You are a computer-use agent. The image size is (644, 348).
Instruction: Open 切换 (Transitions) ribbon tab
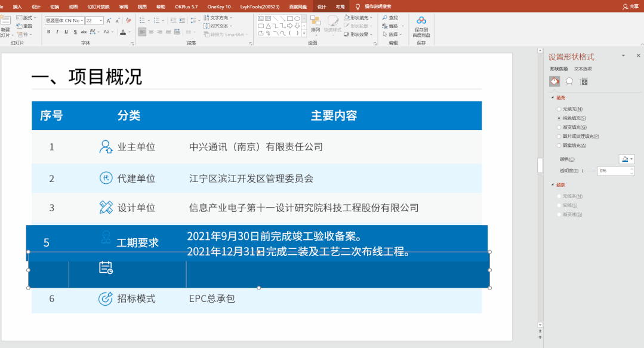[55, 7]
